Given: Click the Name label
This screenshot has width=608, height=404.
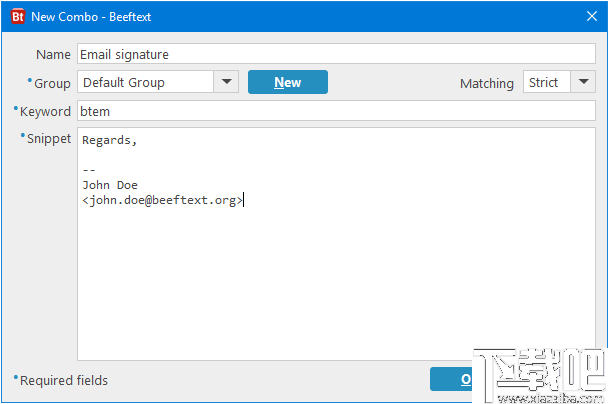Looking at the screenshot, I should click(53, 55).
